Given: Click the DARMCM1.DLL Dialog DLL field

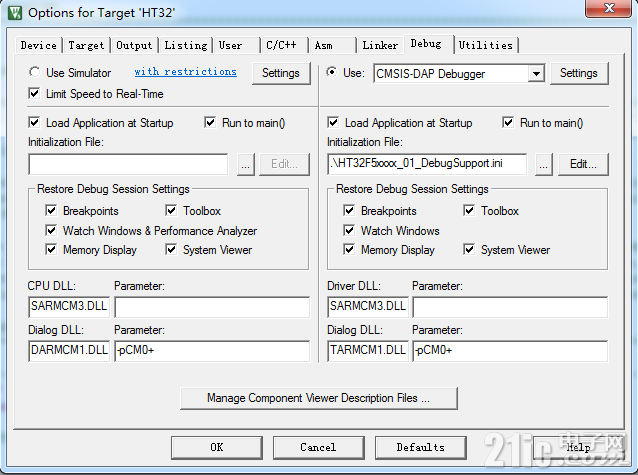Looking at the screenshot, I should pos(69,350).
